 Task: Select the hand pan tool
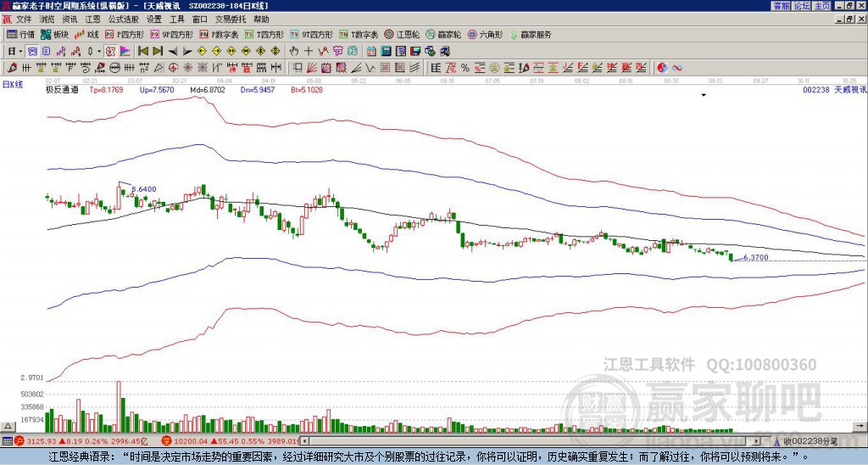click(293, 52)
